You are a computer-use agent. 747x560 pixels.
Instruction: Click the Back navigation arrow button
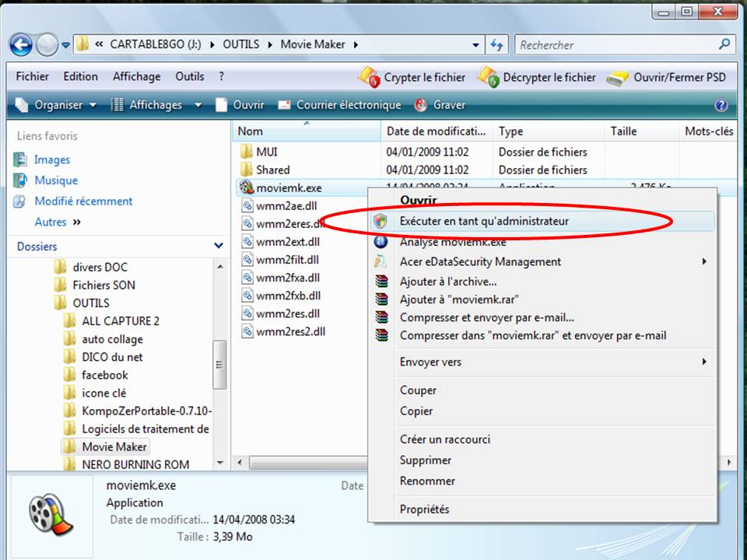(21, 45)
